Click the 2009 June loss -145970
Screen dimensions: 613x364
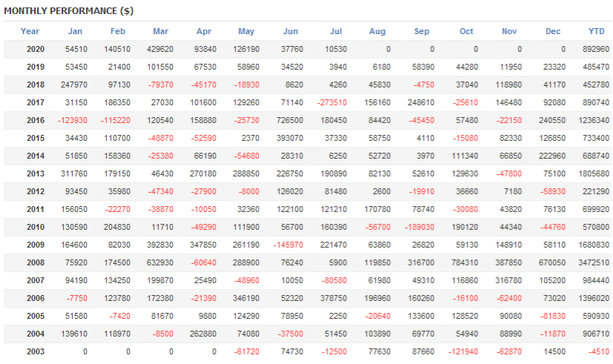pos(288,245)
